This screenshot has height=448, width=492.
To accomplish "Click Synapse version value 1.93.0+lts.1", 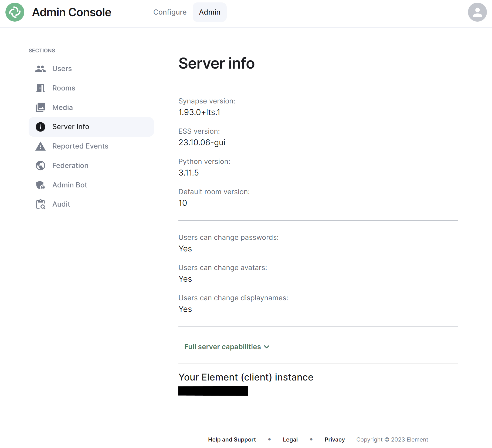I will (199, 112).
